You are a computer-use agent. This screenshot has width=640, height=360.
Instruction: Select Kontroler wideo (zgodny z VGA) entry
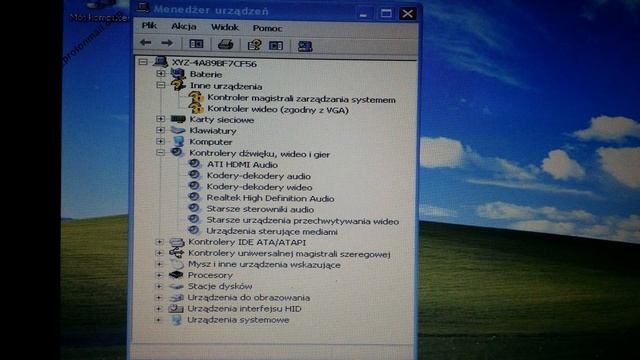click(278, 109)
